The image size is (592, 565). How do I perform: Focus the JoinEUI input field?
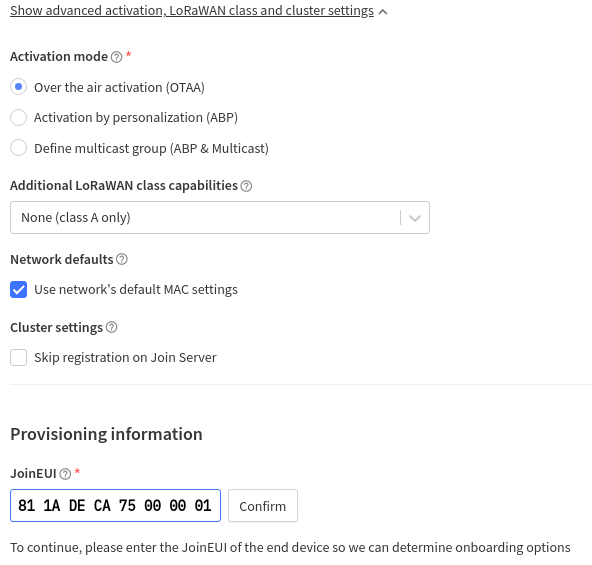click(x=116, y=506)
